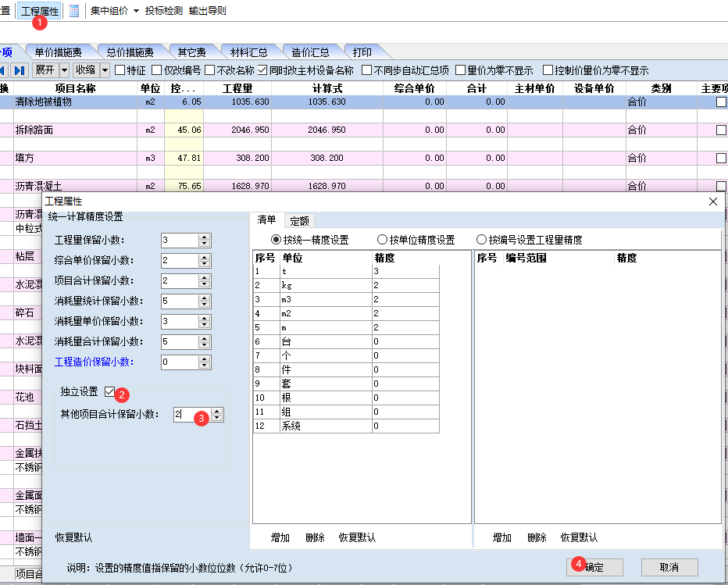Click the 工程属性 toolbar button
Image resolution: width=728 pixels, height=585 pixels.
point(39,11)
